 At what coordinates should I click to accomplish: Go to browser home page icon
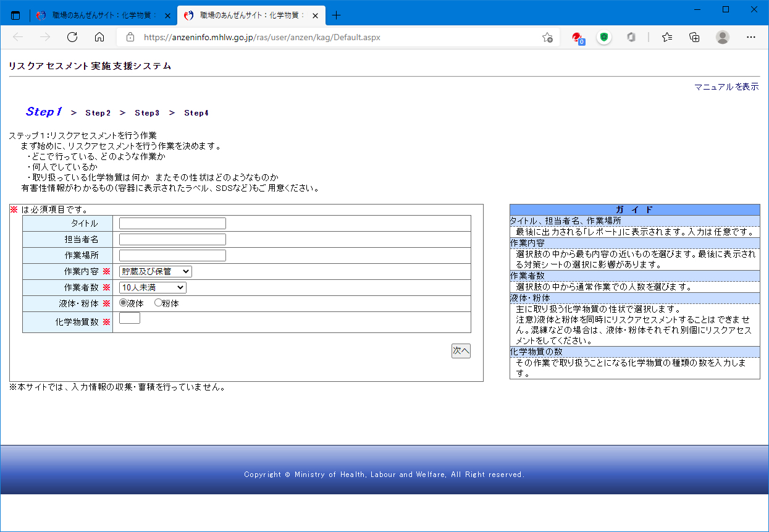pyautogui.click(x=99, y=37)
